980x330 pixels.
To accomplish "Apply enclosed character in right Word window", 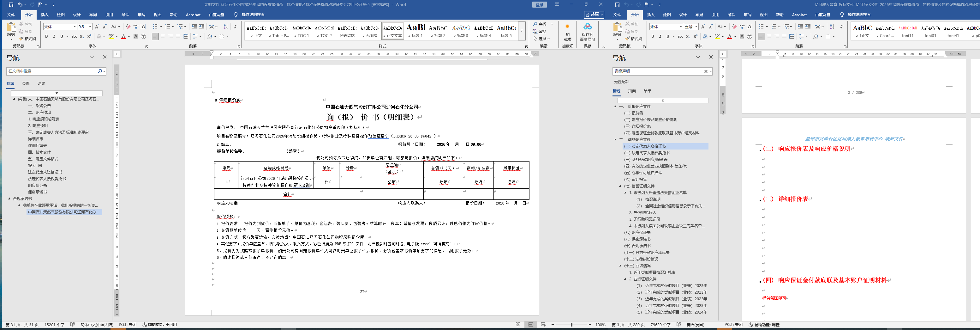I will 750,37.
